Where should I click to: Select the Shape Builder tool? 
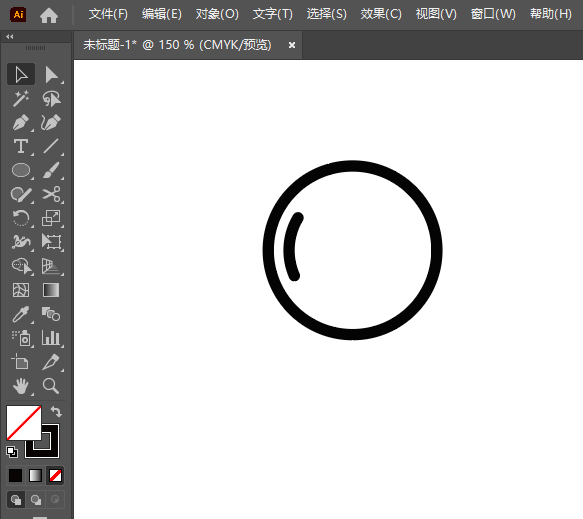[21, 266]
